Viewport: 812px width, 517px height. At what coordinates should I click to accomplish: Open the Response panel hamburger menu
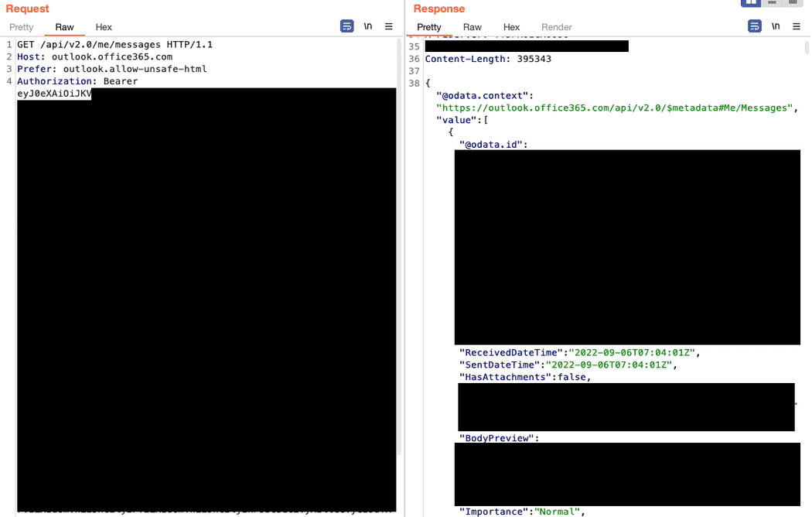pyautogui.click(x=797, y=26)
